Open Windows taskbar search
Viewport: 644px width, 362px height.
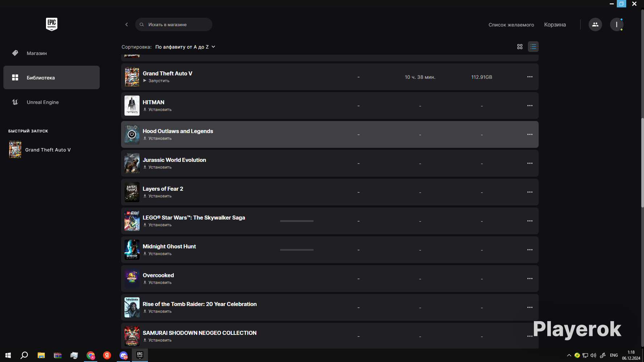click(x=24, y=355)
